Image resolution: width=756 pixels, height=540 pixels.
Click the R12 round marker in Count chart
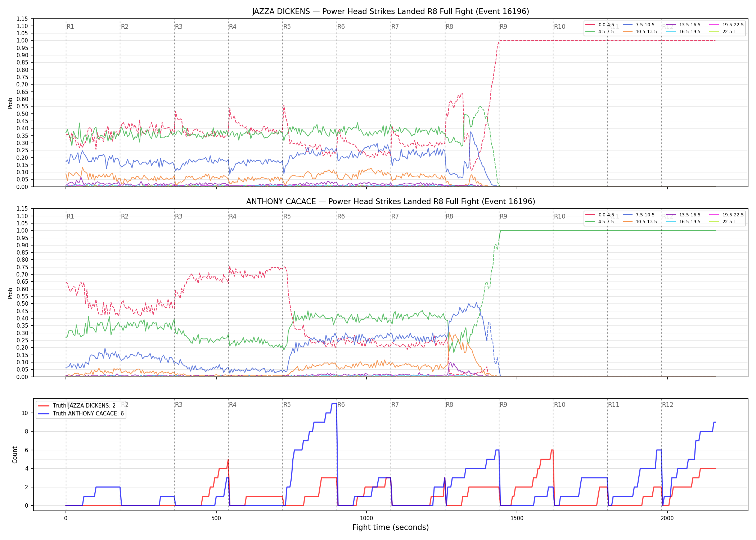click(x=667, y=405)
